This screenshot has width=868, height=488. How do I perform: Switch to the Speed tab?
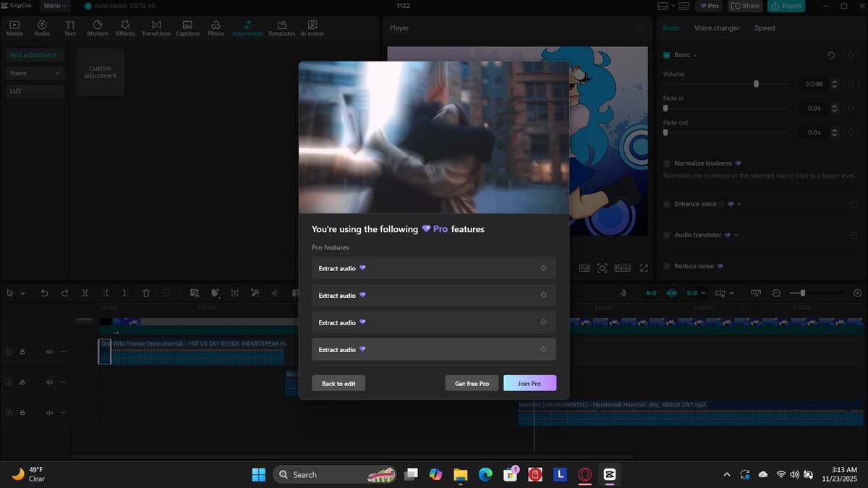pyautogui.click(x=765, y=28)
